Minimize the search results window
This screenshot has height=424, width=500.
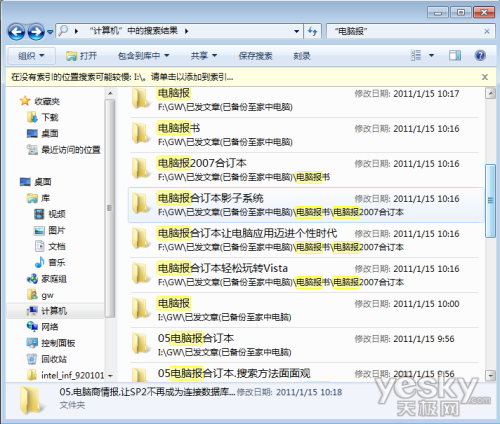click(438, 13)
